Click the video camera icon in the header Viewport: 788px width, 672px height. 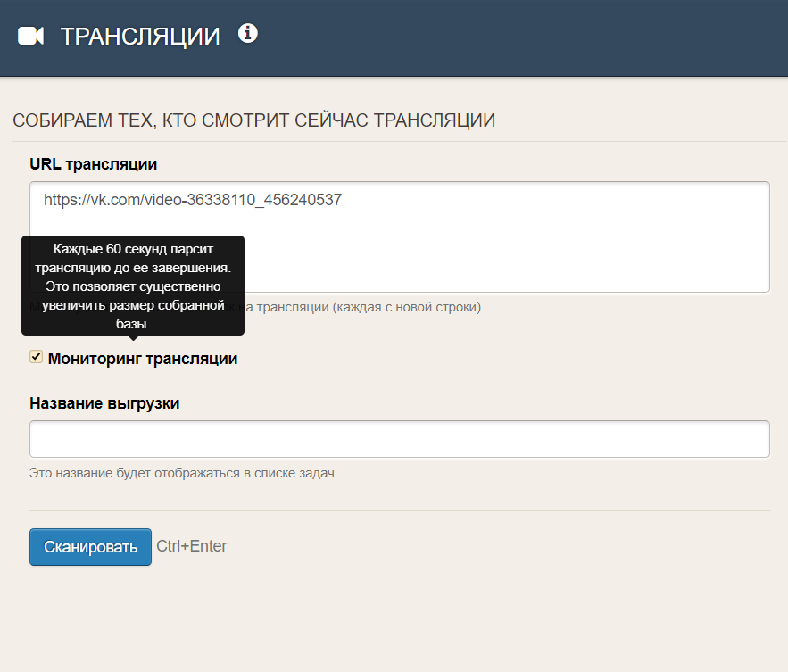point(30,36)
